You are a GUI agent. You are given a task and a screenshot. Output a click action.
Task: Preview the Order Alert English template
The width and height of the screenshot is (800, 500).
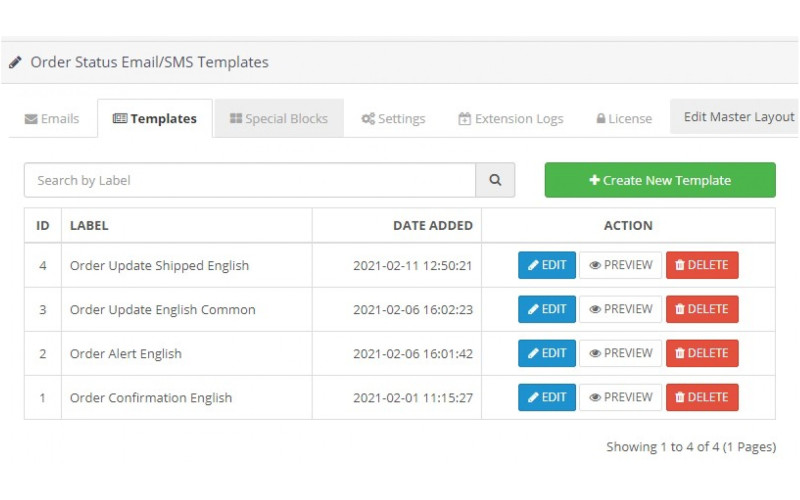coord(620,353)
